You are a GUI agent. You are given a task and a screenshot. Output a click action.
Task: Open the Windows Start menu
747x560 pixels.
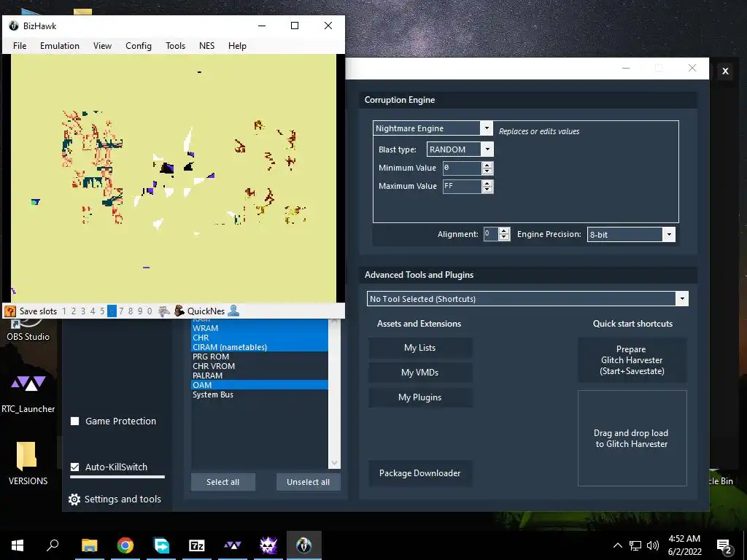(x=18, y=545)
